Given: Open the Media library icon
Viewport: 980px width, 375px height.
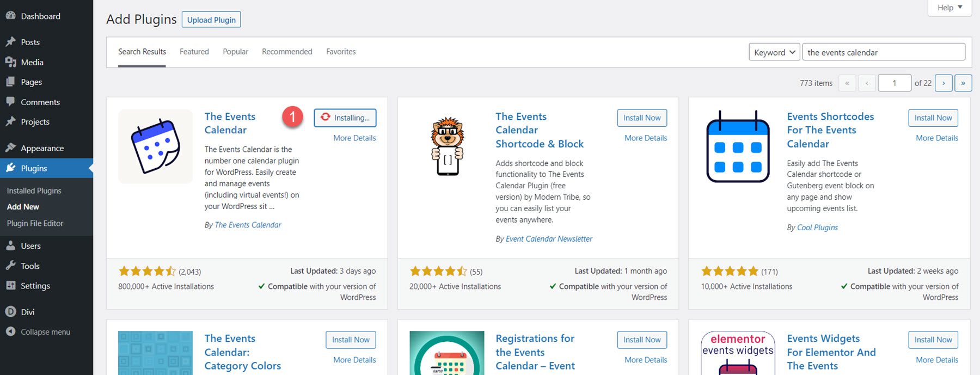Looking at the screenshot, I should tap(12, 62).
